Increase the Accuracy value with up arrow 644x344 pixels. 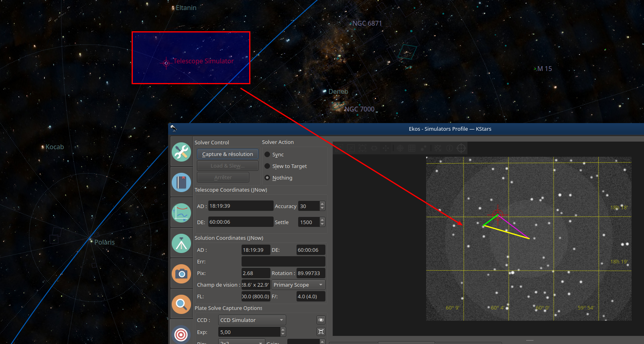tap(322, 204)
